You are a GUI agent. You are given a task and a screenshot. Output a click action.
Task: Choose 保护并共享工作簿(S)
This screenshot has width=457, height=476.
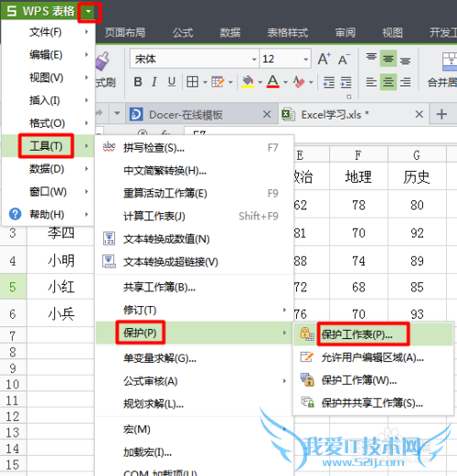(x=374, y=403)
